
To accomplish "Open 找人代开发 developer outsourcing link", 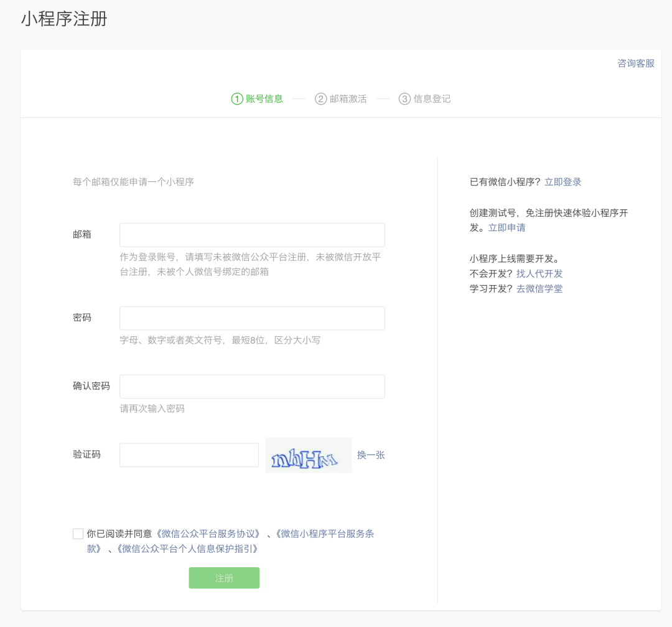I will point(539,273).
